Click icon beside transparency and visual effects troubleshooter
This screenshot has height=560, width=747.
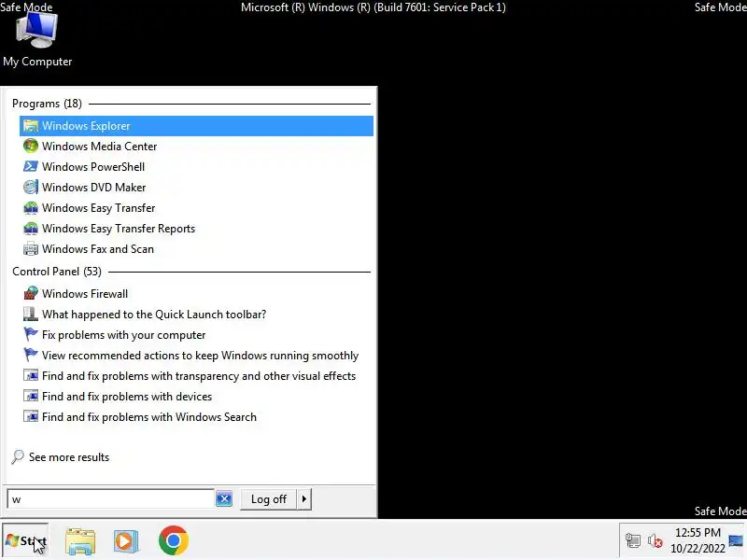point(31,375)
